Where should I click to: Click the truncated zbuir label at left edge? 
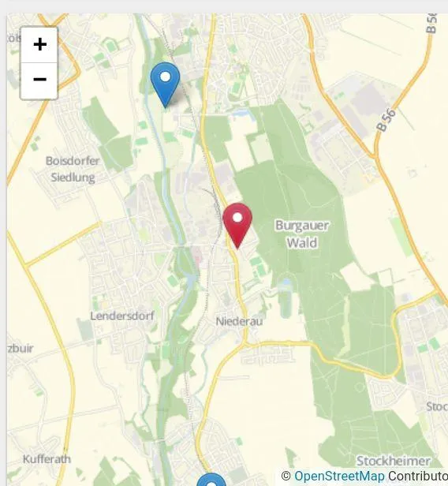[x=21, y=349]
